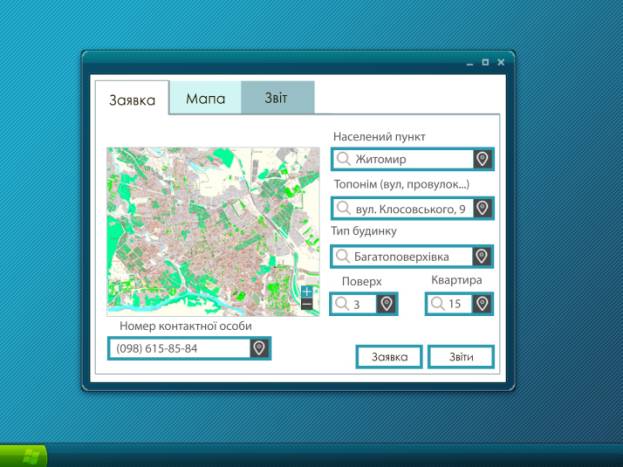Zoom in the map with the plus button
The image size is (623, 467).
[307, 291]
